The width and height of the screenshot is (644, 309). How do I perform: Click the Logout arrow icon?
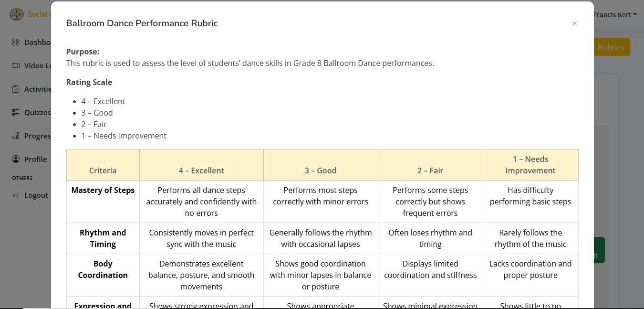(x=16, y=195)
